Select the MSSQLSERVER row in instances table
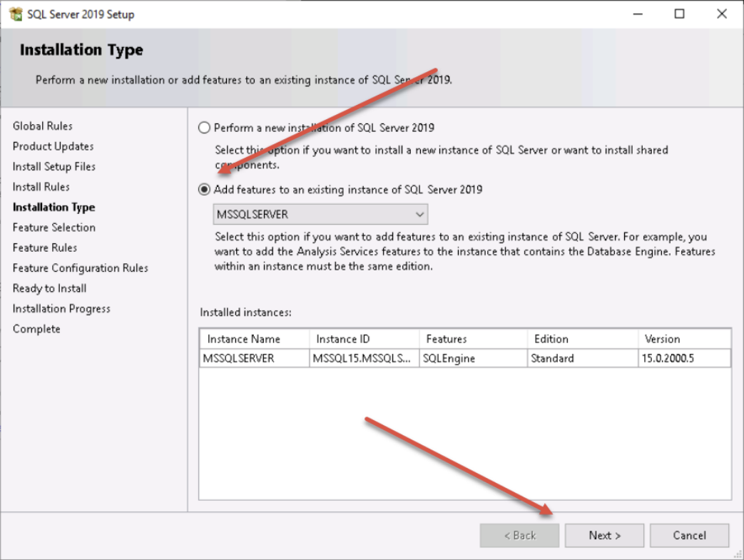This screenshot has width=744, height=560. [465, 358]
